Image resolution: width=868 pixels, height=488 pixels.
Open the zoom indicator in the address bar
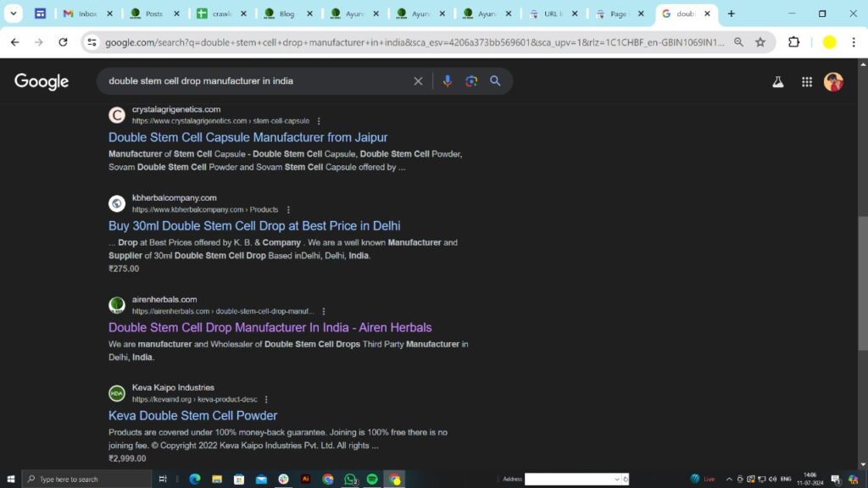pos(738,42)
